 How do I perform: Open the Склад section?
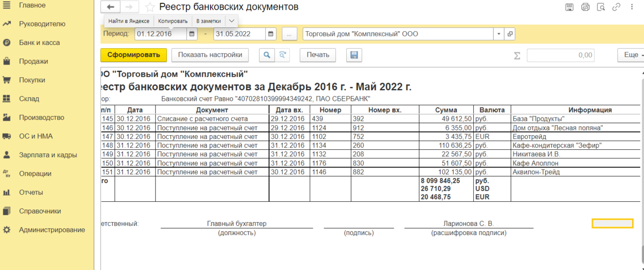point(29,99)
